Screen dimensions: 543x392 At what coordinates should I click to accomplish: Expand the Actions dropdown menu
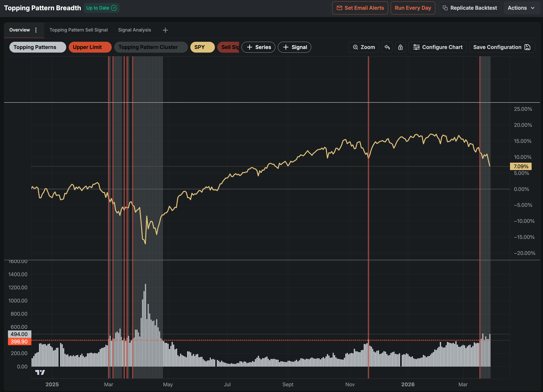[521, 8]
